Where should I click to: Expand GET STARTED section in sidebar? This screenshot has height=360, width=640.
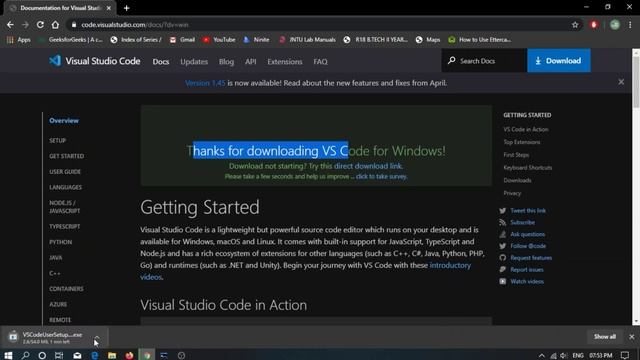coord(67,156)
